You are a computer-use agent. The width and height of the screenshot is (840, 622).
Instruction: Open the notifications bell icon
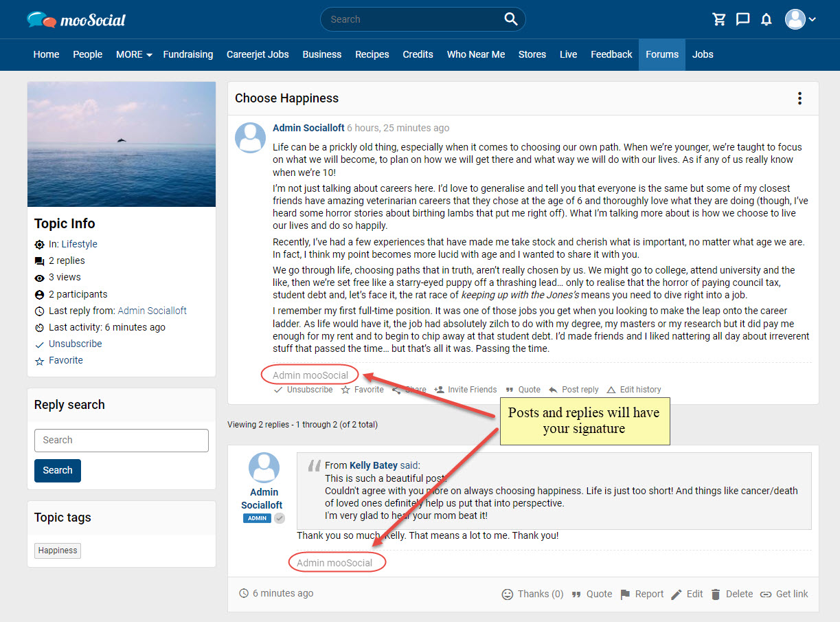(767, 19)
